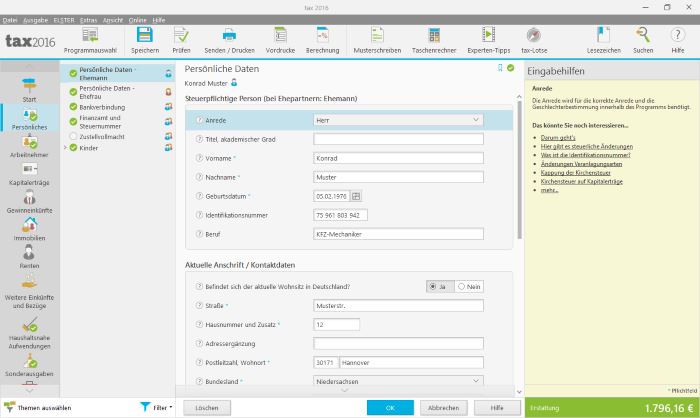Viewport: 700px width, 418px height.
Task: Expand the Kinder tree node
Action: point(65,147)
